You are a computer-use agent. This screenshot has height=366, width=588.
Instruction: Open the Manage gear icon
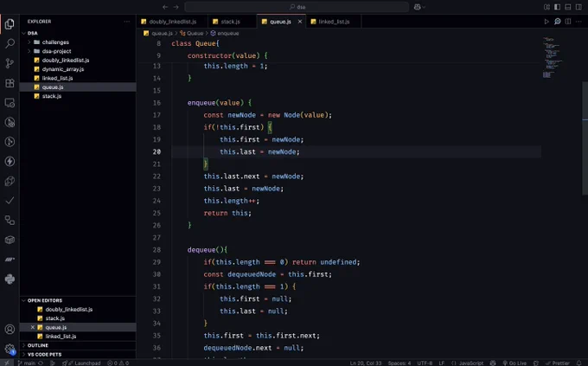(x=10, y=349)
